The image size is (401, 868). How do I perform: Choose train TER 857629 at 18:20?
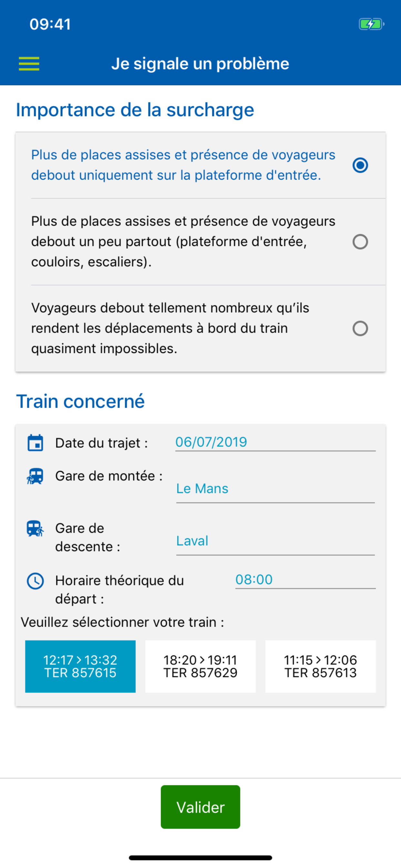click(x=200, y=666)
